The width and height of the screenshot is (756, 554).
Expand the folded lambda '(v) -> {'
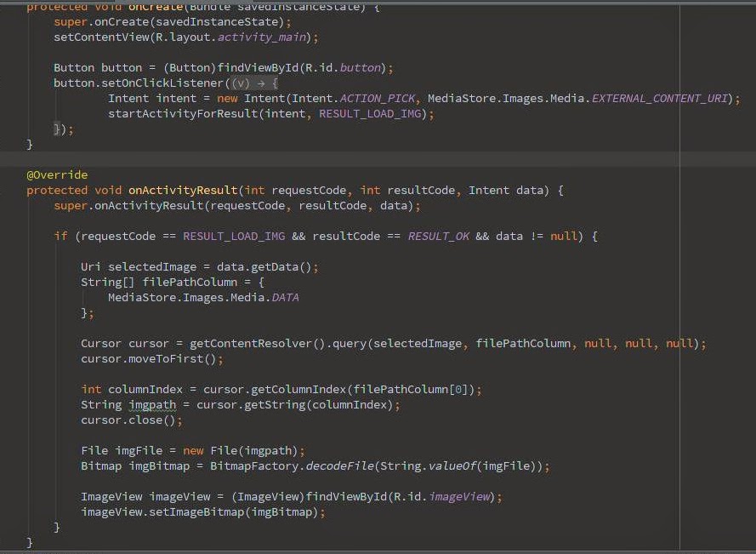[x=254, y=83]
